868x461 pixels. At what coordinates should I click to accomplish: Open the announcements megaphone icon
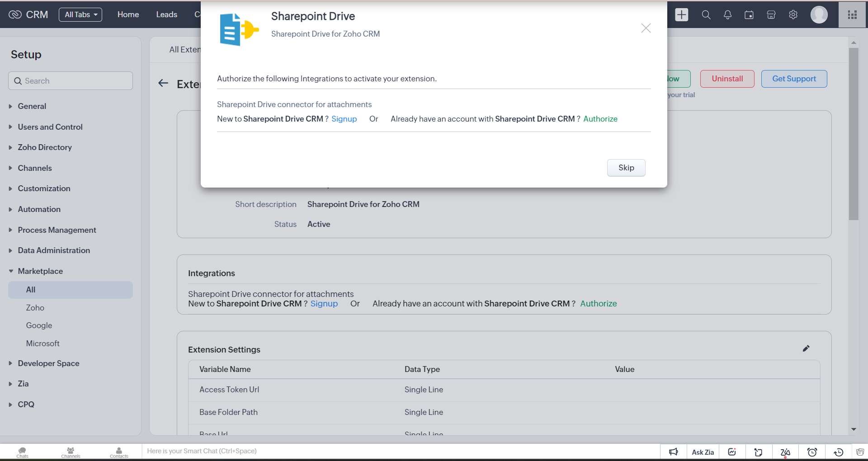tap(674, 452)
